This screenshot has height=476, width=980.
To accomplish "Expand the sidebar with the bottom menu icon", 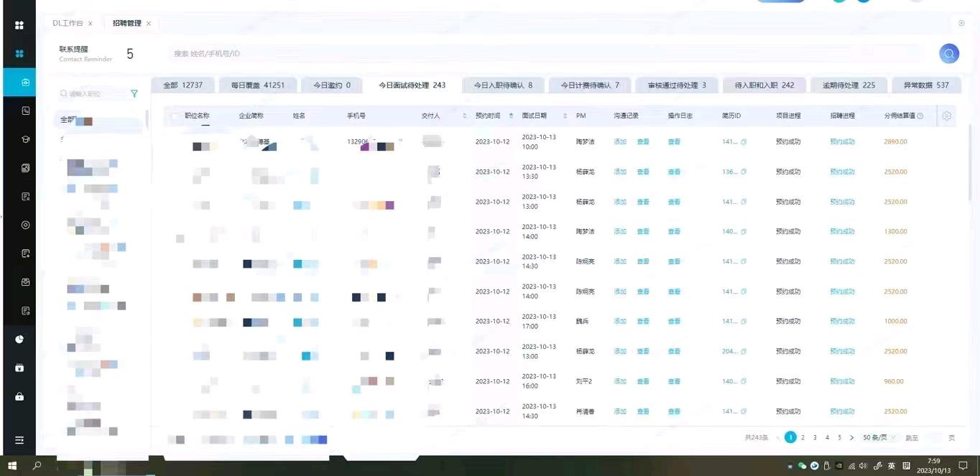I will [x=19, y=440].
